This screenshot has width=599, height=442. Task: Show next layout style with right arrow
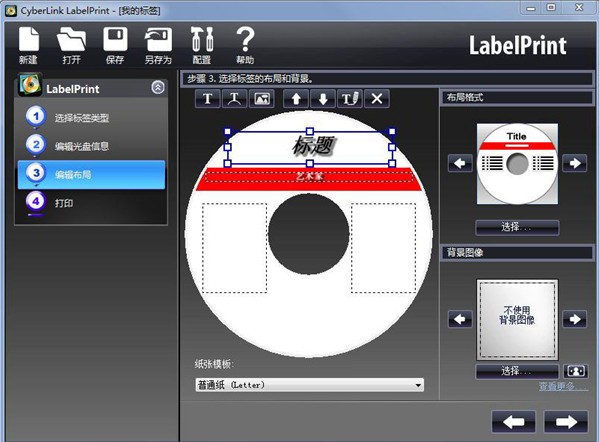tap(575, 164)
